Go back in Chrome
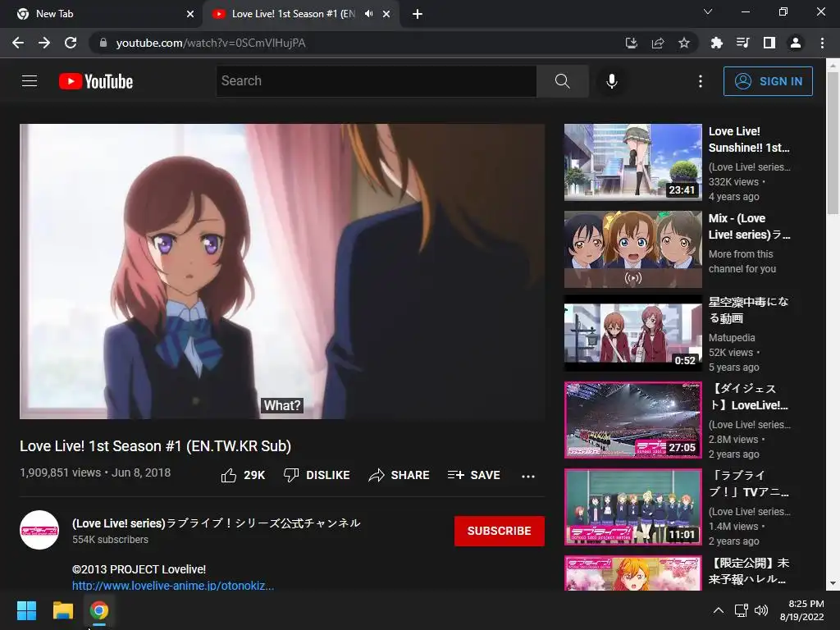This screenshot has width=840, height=630. point(18,43)
